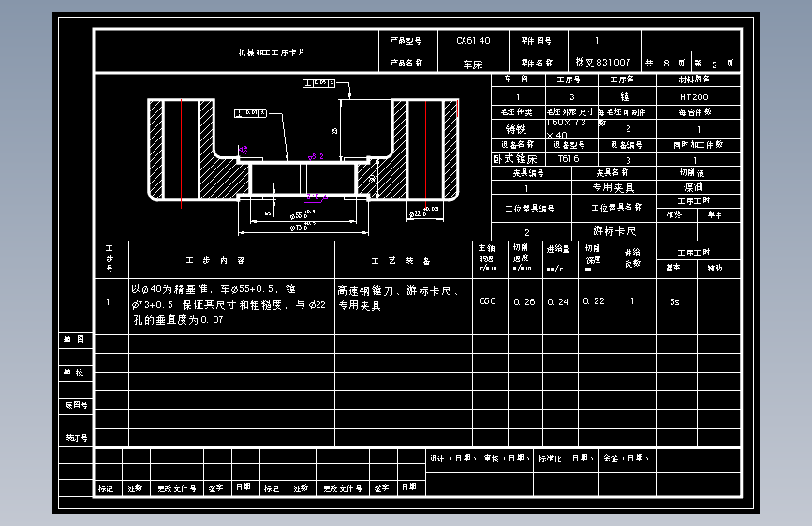812x526 pixels.
Task: Select the equipment name 卧式镗床
Action: (x=515, y=159)
